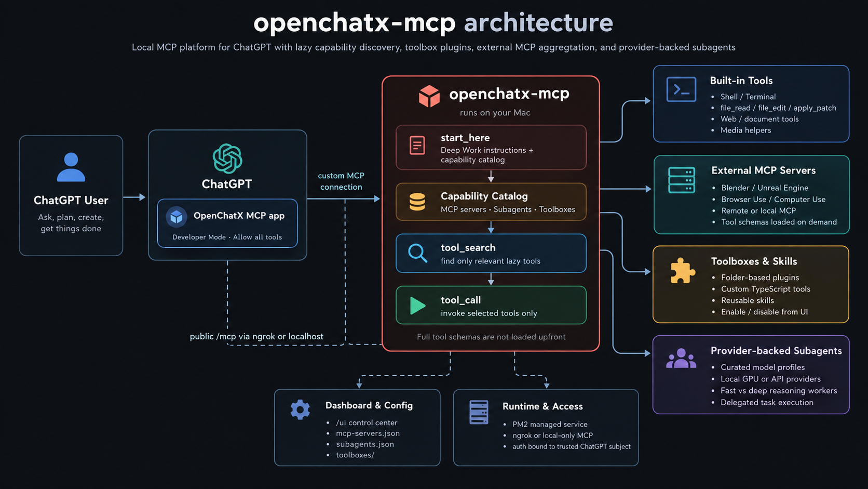Click "Custom TypeScript tools" bullet

[766, 289]
